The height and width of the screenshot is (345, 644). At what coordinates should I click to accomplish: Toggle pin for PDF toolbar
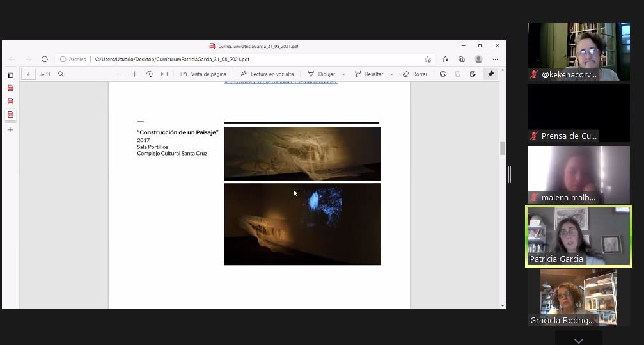[491, 74]
